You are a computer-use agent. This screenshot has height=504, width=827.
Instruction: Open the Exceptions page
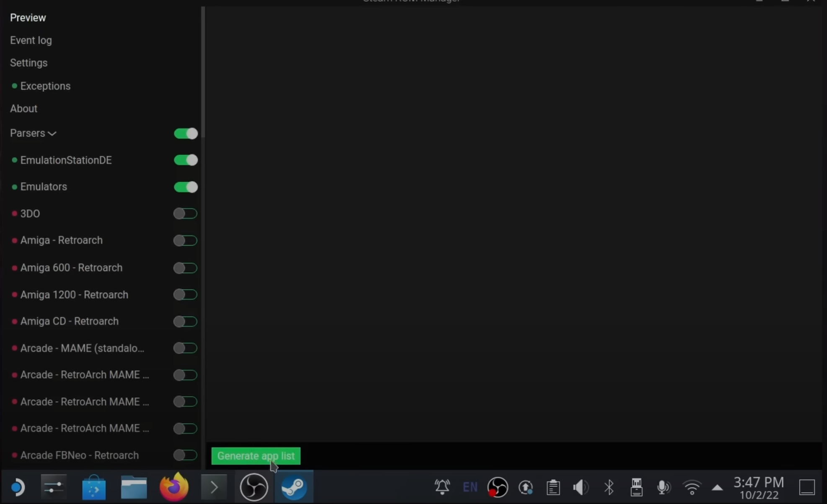click(45, 86)
